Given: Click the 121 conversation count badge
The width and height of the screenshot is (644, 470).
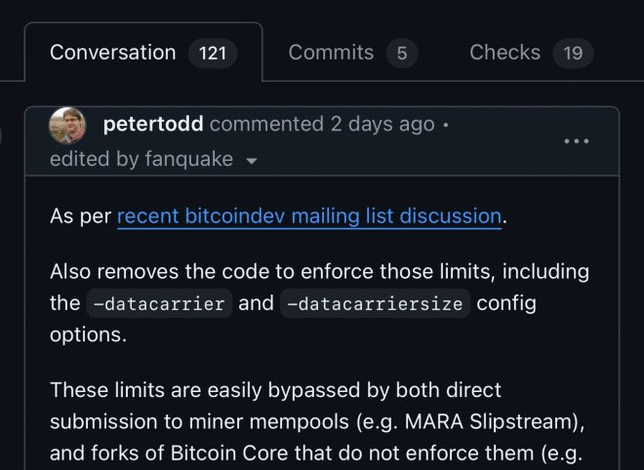Looking at the screenshot, I should 212,53.
